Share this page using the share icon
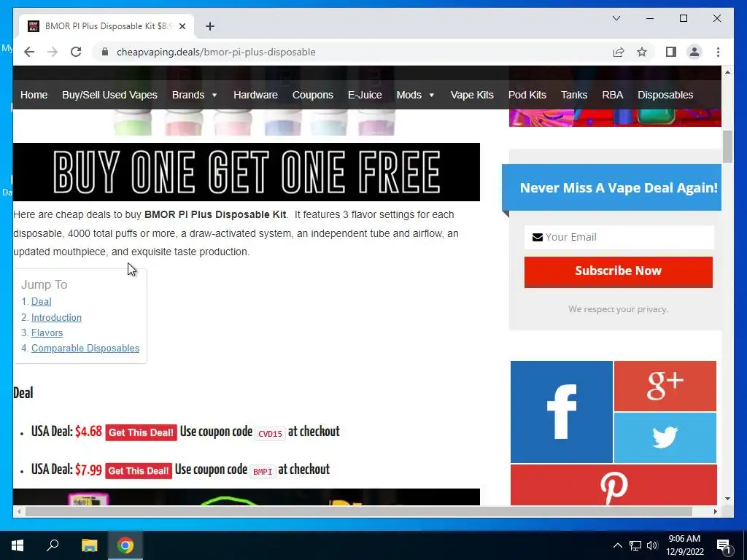This screenshot has height=560, width=747. tap(619, 52)
